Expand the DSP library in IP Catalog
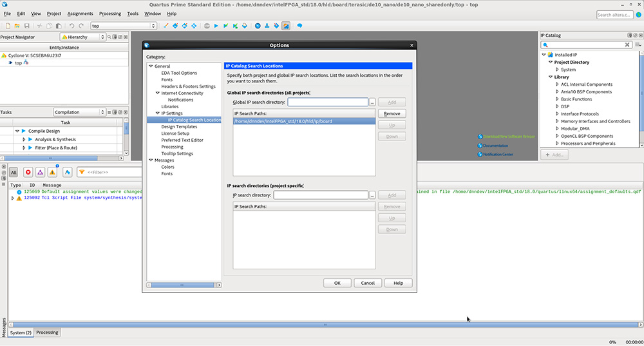644x346 pixels. (557, 106)
